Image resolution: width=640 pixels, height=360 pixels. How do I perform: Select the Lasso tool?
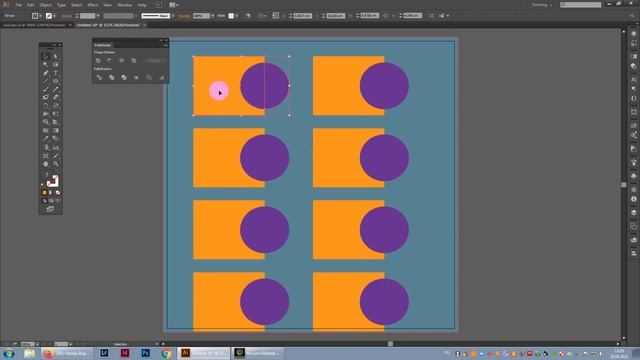pos(56,64)
